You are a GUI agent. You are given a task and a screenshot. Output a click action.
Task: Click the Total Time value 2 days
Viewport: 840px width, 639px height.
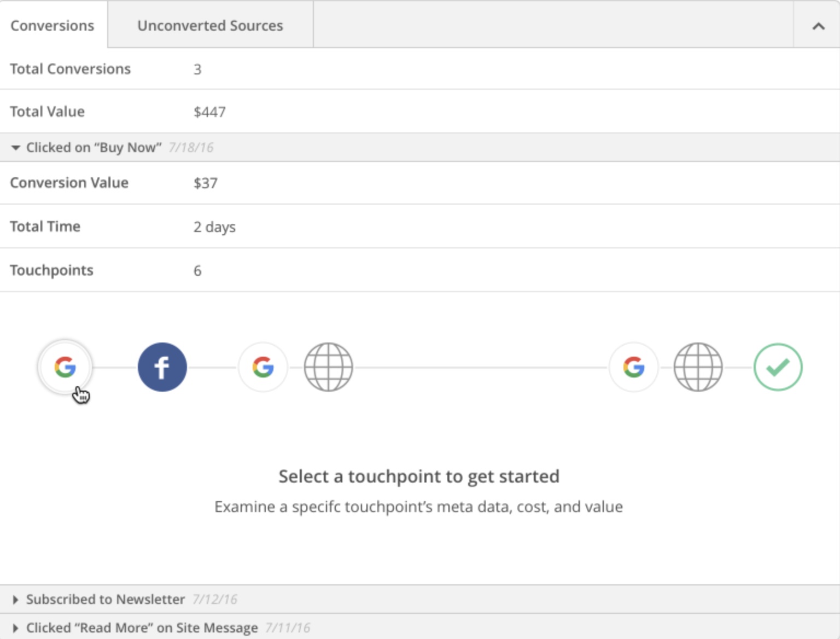pos(214,227)
